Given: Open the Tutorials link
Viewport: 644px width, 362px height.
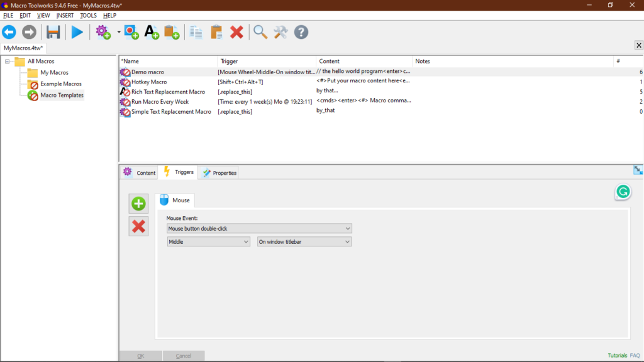Looking at the screenshot, I should coord(617,355).
